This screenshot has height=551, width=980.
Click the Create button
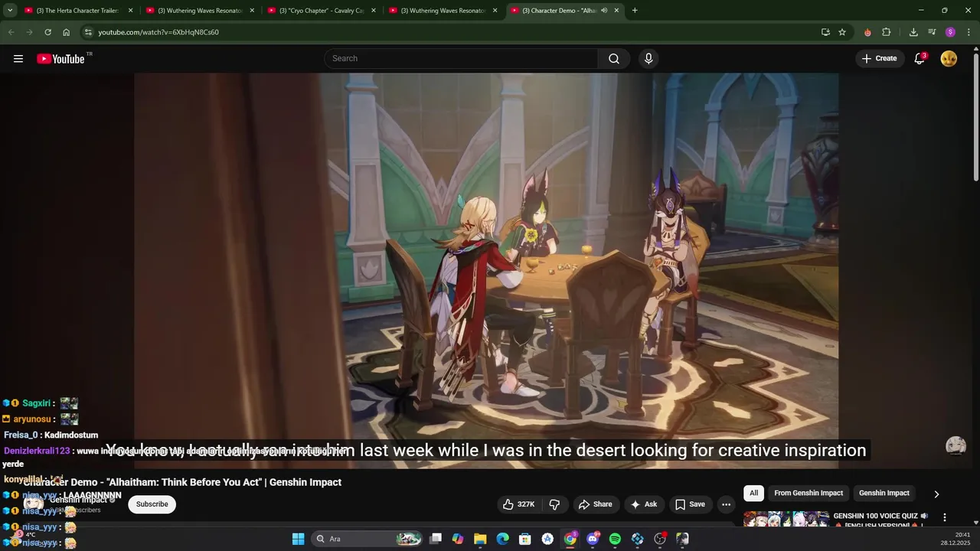(x=879, y=59)
